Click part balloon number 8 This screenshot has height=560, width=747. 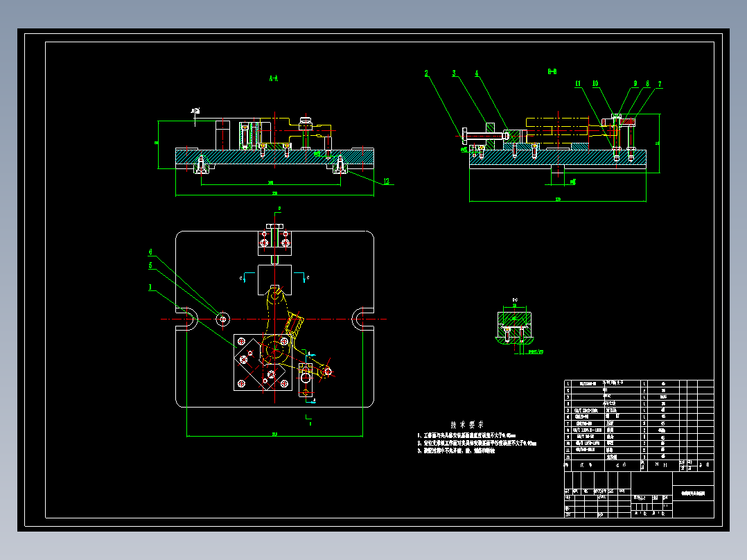coord(647,83)
